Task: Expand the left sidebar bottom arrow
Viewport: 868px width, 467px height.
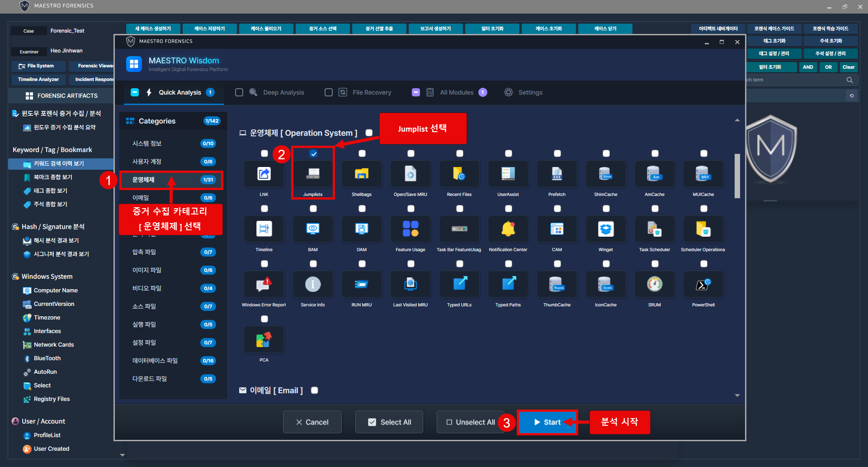Action: (x=122, y=455)
